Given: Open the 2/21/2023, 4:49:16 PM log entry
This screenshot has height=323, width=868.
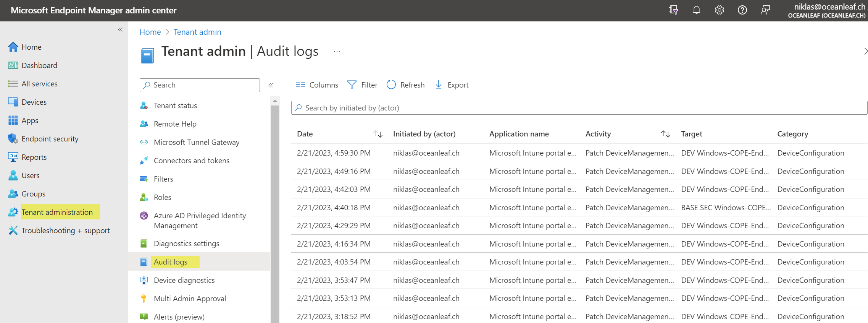Looking at the screenshot, I should point(579,171).
